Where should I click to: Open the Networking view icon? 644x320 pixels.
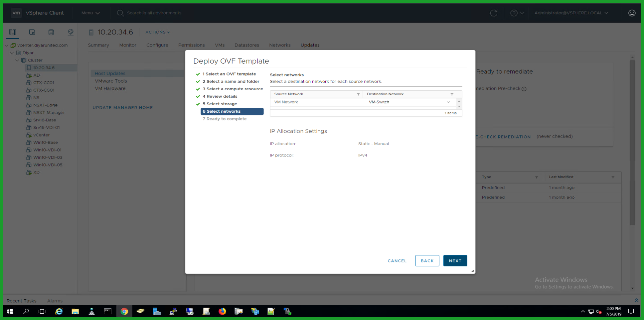(x=70, y=32)
